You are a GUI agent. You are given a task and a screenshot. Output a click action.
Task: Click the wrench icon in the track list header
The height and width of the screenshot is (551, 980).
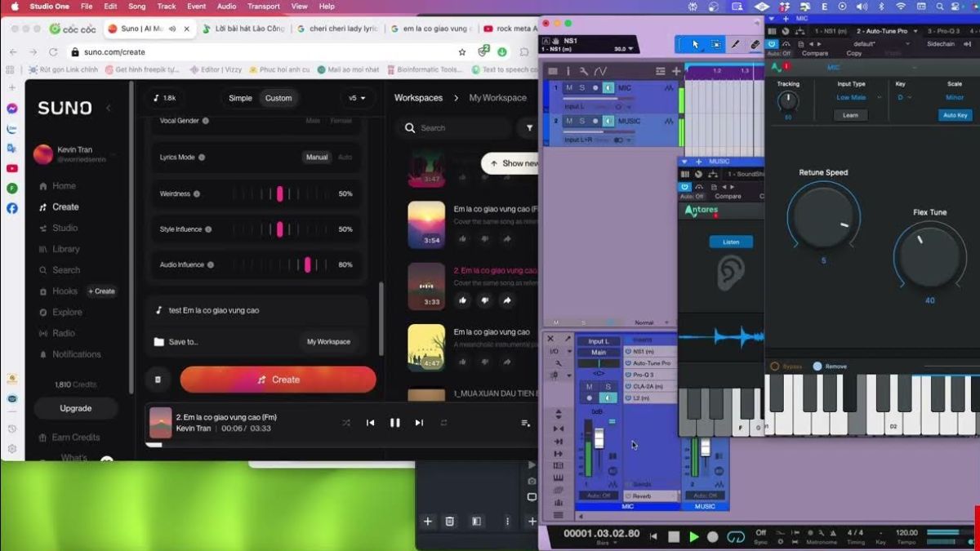click(584, 71)
